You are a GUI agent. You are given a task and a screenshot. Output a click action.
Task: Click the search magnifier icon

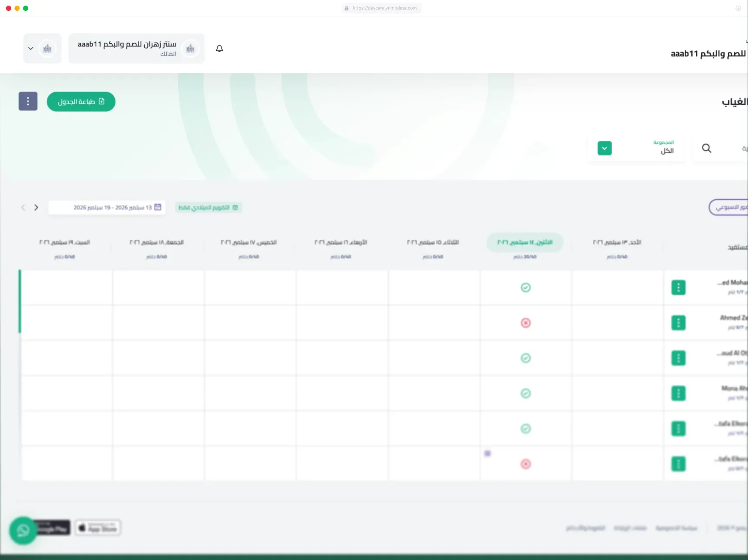tap(706, 148)
